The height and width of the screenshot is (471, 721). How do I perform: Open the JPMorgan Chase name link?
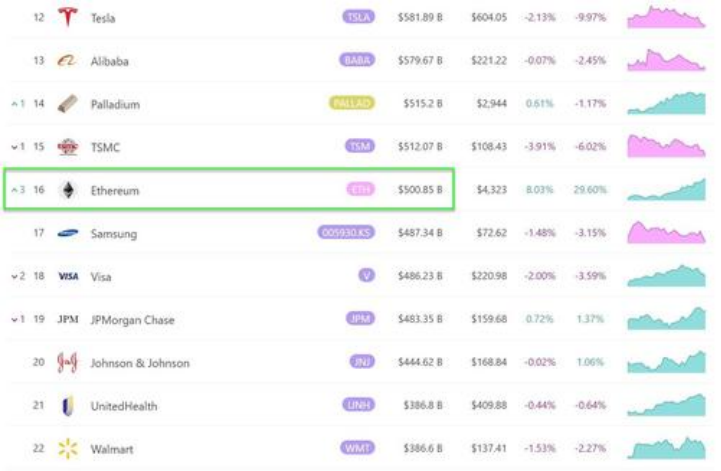click(x=132, y=320)
